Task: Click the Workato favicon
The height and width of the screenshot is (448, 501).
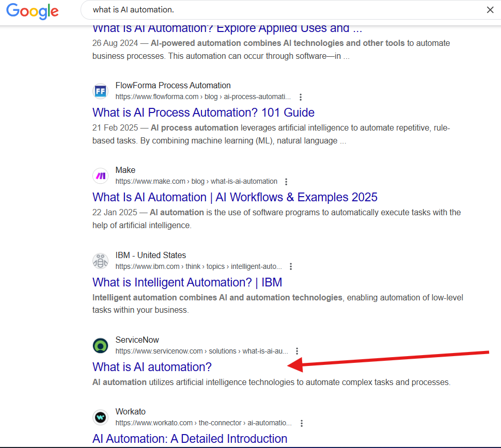Action: 100,417
